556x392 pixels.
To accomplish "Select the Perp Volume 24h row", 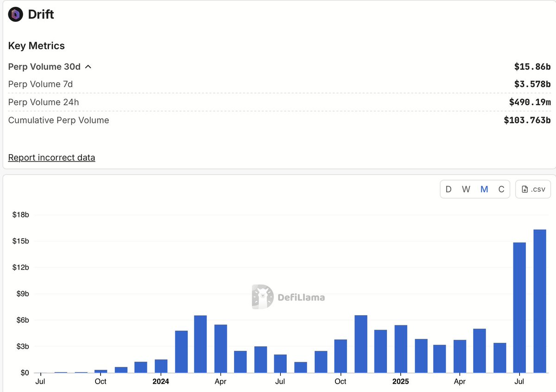I will point(44,102).
